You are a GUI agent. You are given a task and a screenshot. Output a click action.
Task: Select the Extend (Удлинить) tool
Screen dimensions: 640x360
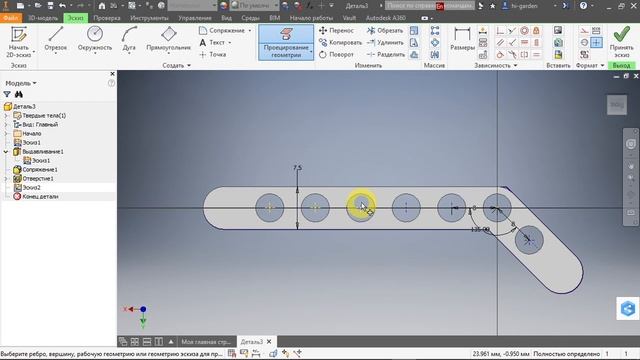click(385, 42)
